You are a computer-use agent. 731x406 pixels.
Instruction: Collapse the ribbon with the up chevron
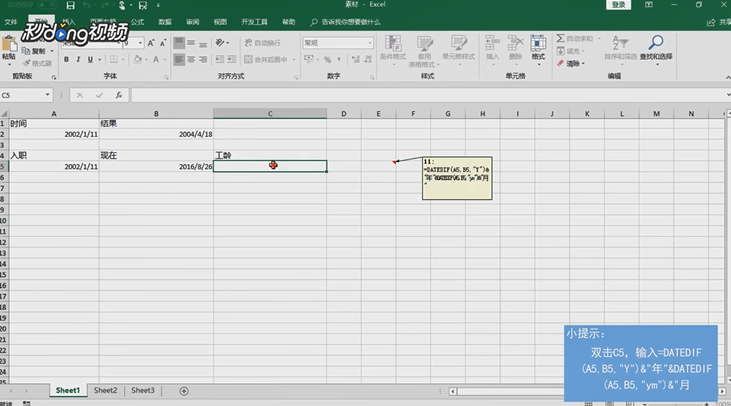[728, 77]
